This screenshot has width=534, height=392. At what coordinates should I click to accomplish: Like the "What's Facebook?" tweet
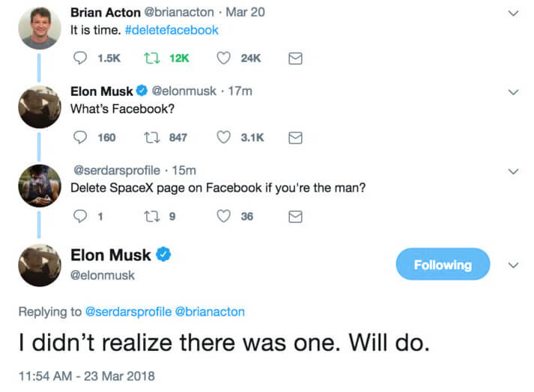223,138
